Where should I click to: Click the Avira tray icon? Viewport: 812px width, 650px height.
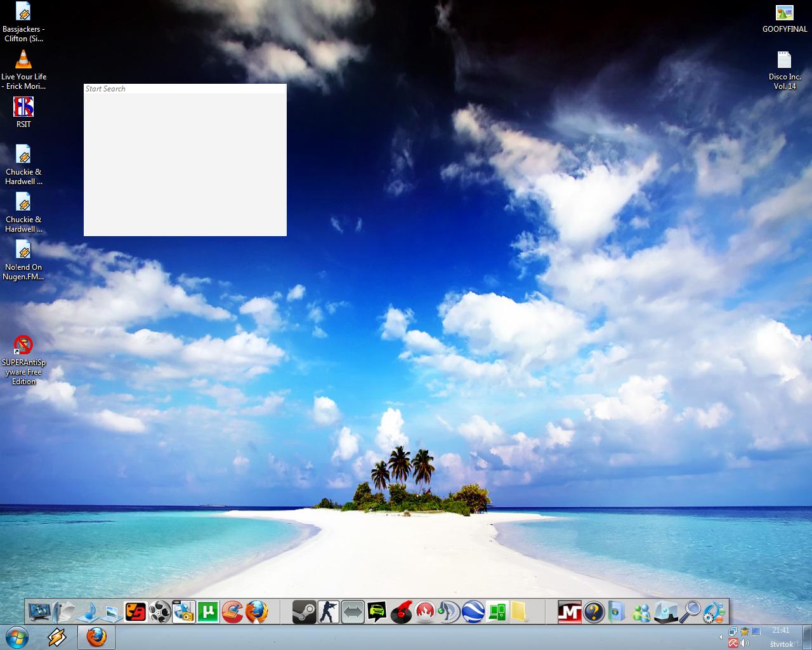click(x=733, y=643)
